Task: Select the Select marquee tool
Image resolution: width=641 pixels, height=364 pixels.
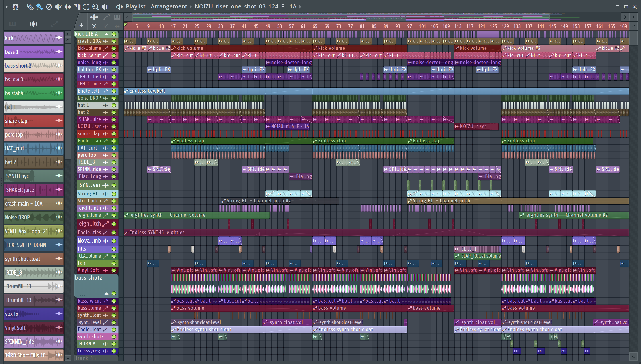Action: [x=86, y=7]
